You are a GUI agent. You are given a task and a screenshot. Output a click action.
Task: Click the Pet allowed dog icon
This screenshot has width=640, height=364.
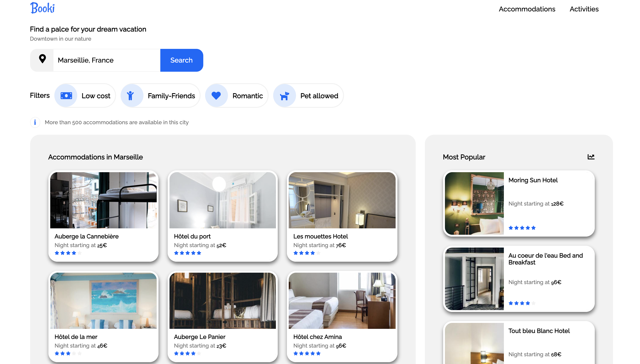285,95
